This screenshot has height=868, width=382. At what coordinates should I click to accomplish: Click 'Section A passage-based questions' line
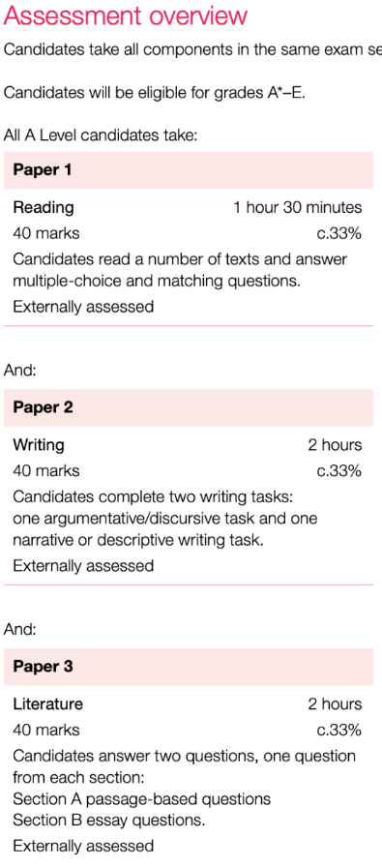(142, 799)
